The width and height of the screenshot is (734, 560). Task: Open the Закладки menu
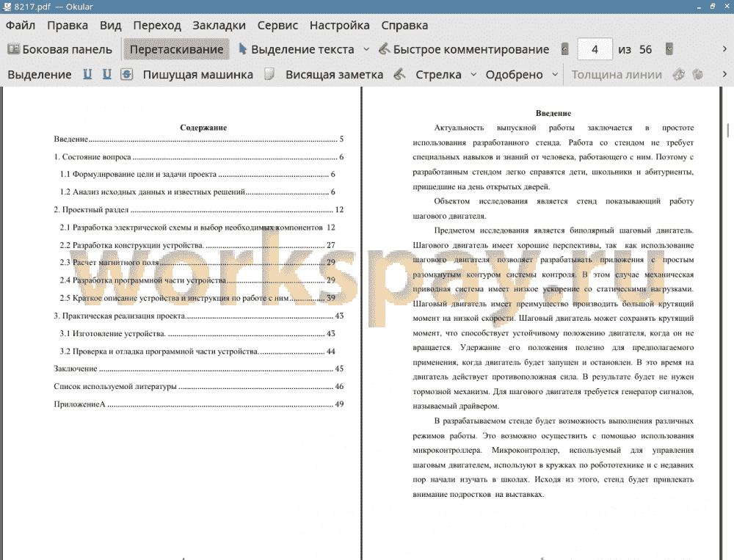(x=219, y=25)
